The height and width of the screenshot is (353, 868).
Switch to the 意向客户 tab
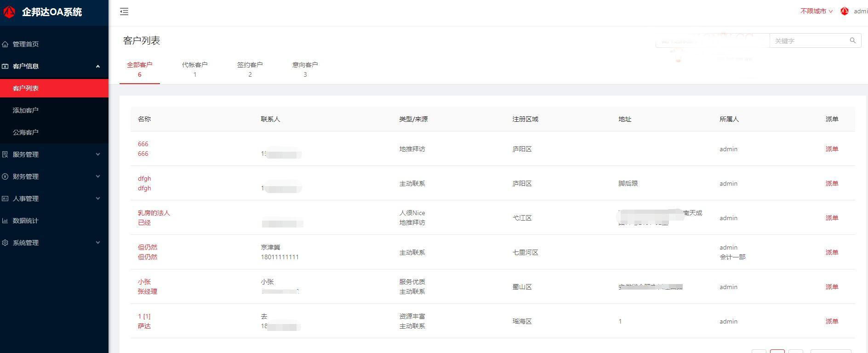coord(305,69)
